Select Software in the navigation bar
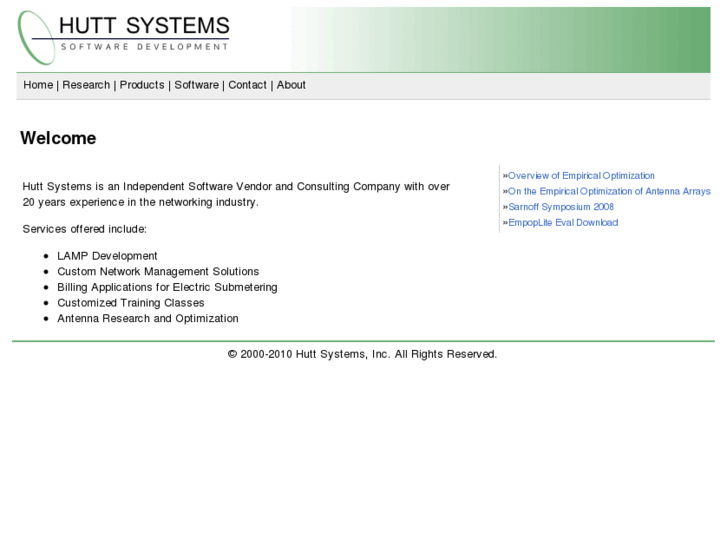Image resolution: width=727 pixels, height=545 pixels. [196, 85]
